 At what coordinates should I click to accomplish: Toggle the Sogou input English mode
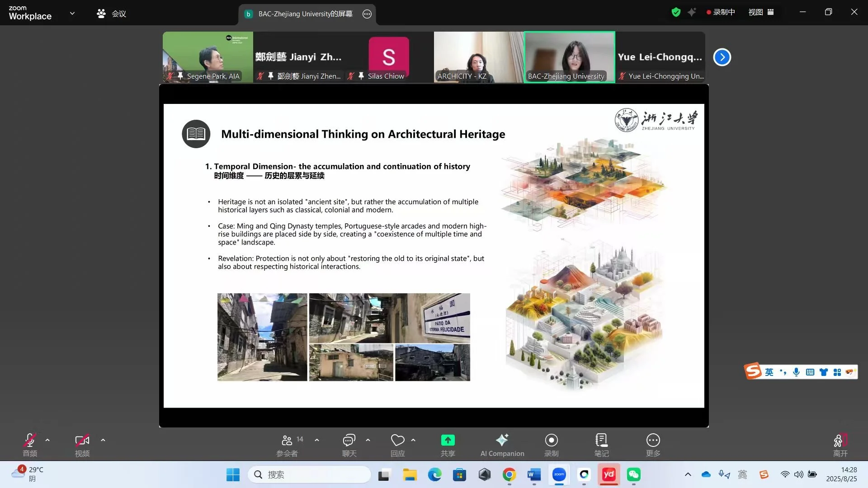pyautogui.click(x=769, y=372)
